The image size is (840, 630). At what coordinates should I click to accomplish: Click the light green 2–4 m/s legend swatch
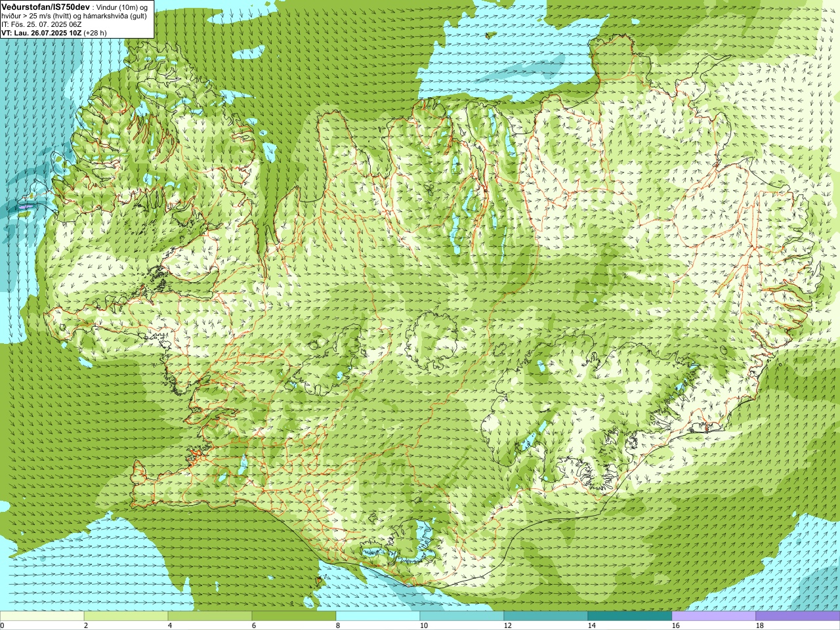126,616
